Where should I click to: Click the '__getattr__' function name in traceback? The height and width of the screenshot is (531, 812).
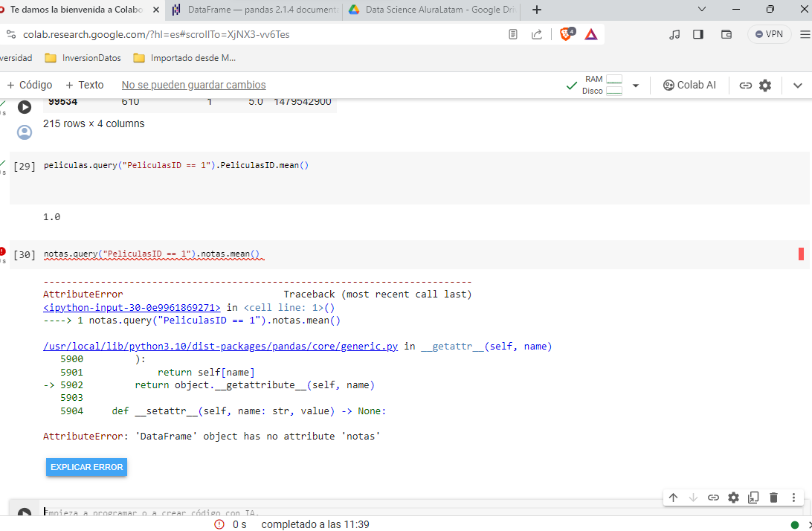point(452,347)
